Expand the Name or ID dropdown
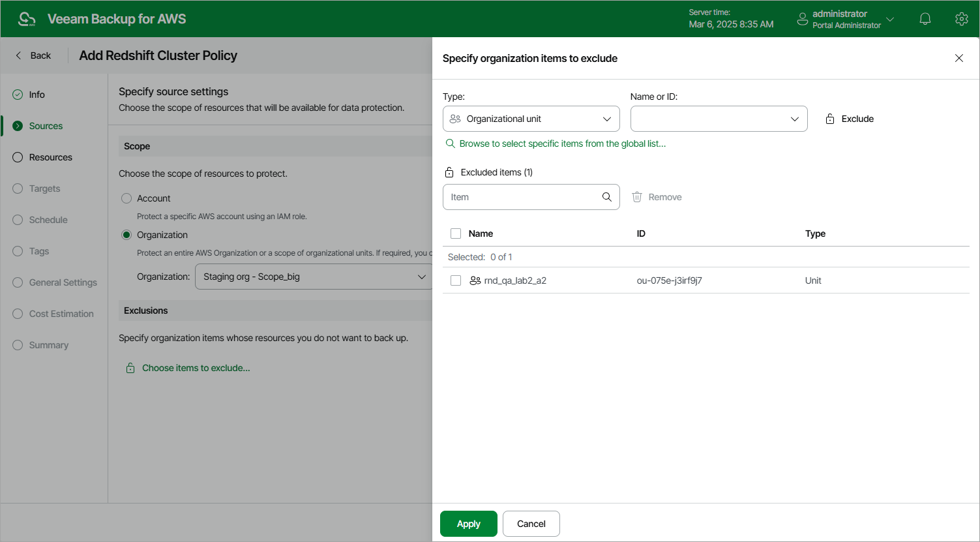Screen dimensions: 980x542 pyautogui.click(x=719, y=119)
